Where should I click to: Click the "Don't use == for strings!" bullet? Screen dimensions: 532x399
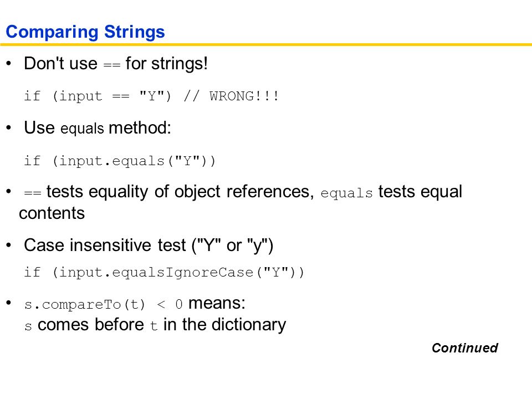116,64
